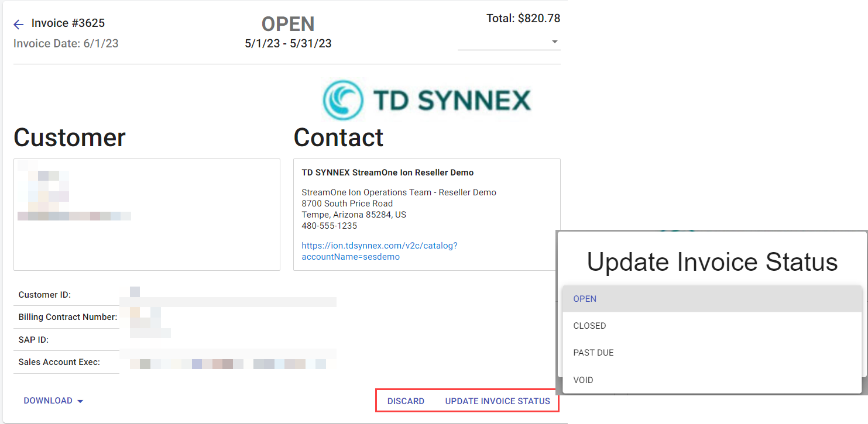Select VOID invoice status option
The width and height of the screenshot is (868, 424).
pos(712,380)
